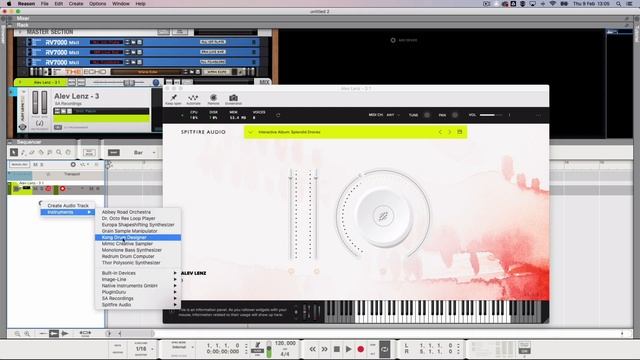Screen dimensions: 640x360
Task: Go to next preset in Spitfire banner
Action: pyautogui.click(x=449, y=132)
